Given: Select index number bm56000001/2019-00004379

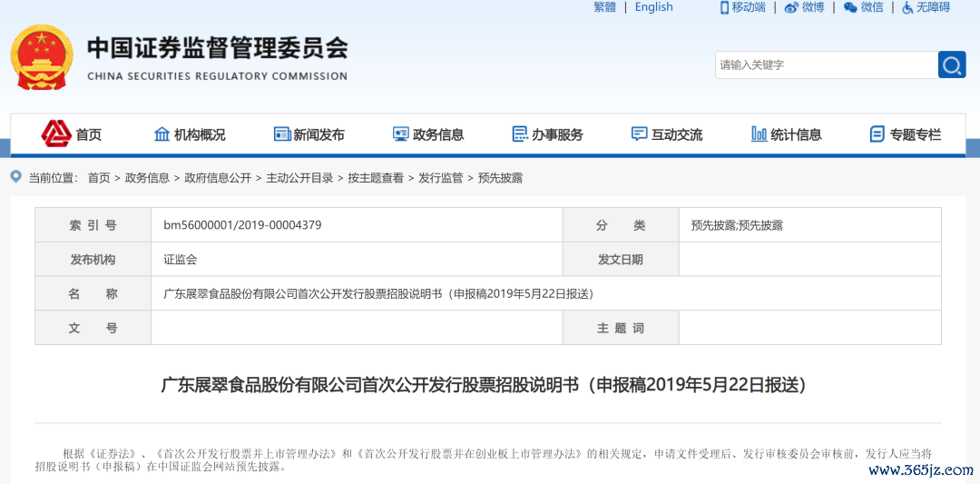Looking at the screenshot, I should [x=242, y=225].
